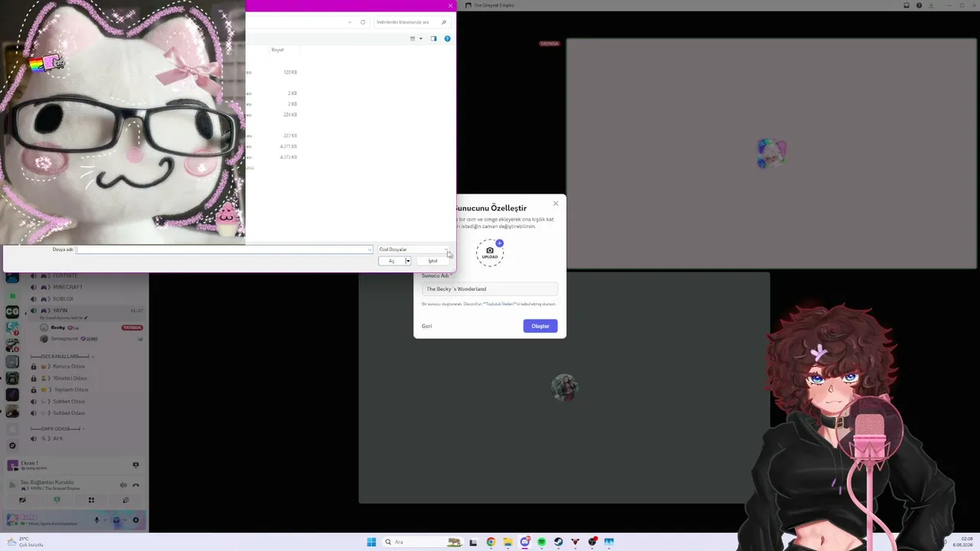Screen dimensions: 980x551
Task: Toggle noise suppression waveform icon
Action: pos(123,485)
